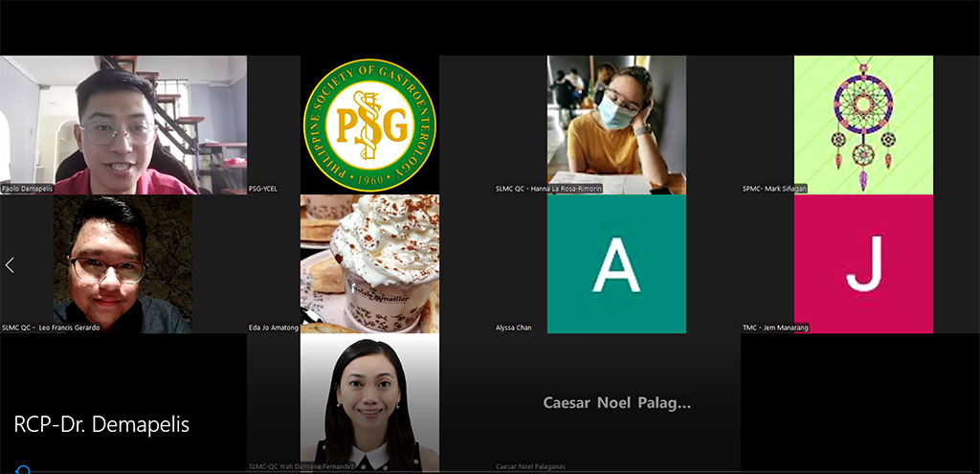Select Yrah Damiene Fernandez video tile
Image resolution: width=980 pixels, height=474 pixels.
point(370,402)
